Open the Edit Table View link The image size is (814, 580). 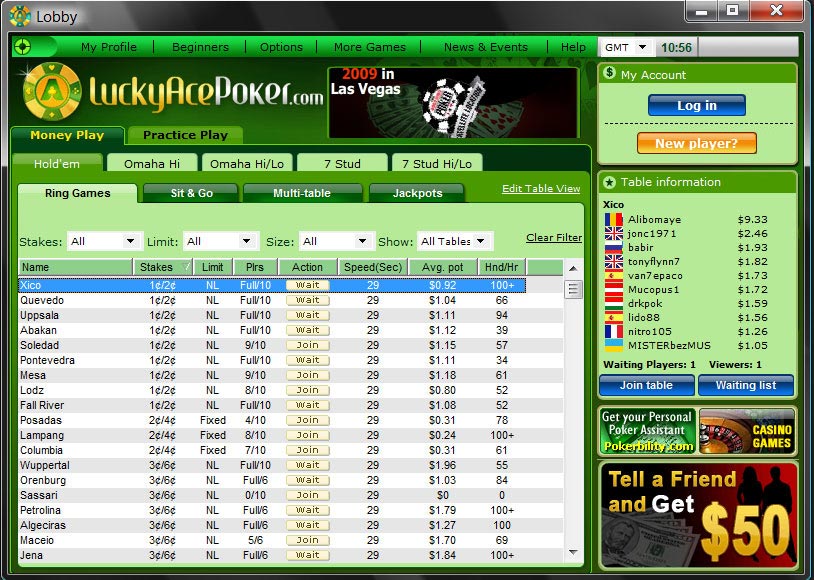[541, 188]
